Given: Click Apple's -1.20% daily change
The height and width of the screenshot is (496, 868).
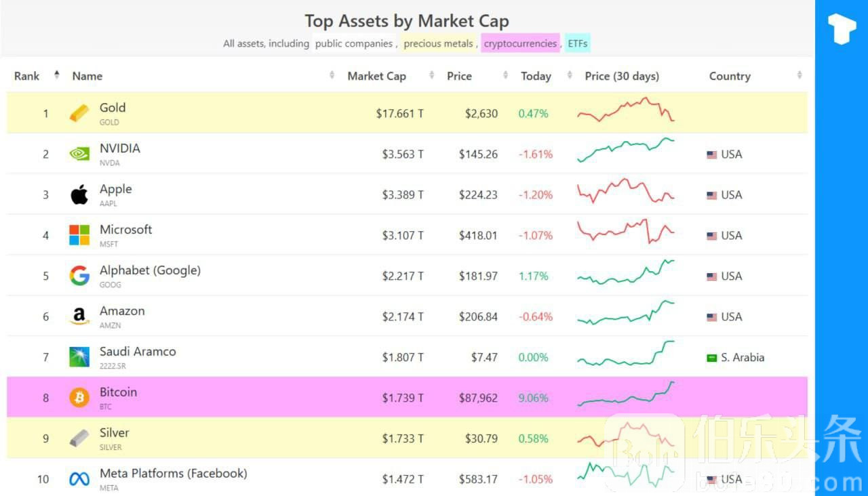Looking at the screenshot, I should (536, 194).
